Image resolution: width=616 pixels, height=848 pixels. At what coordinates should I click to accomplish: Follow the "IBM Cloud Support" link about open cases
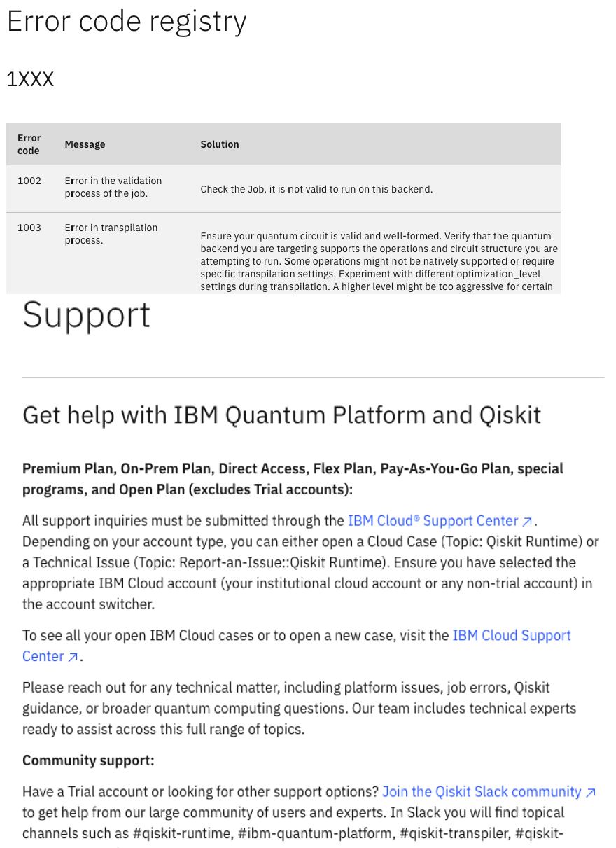[511, 636]
